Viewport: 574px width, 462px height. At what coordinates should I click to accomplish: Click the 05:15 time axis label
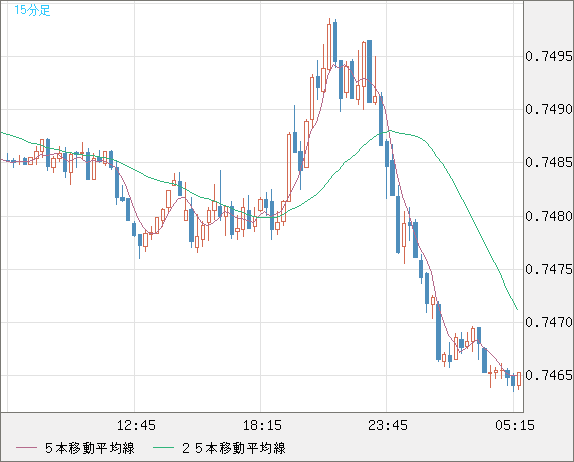[x=515, y=425]
